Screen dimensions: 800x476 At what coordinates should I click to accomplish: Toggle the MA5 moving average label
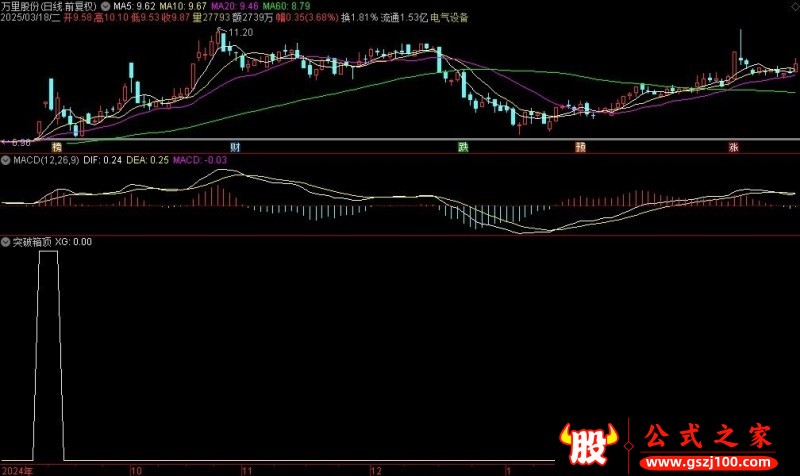(x=134, y=6)
